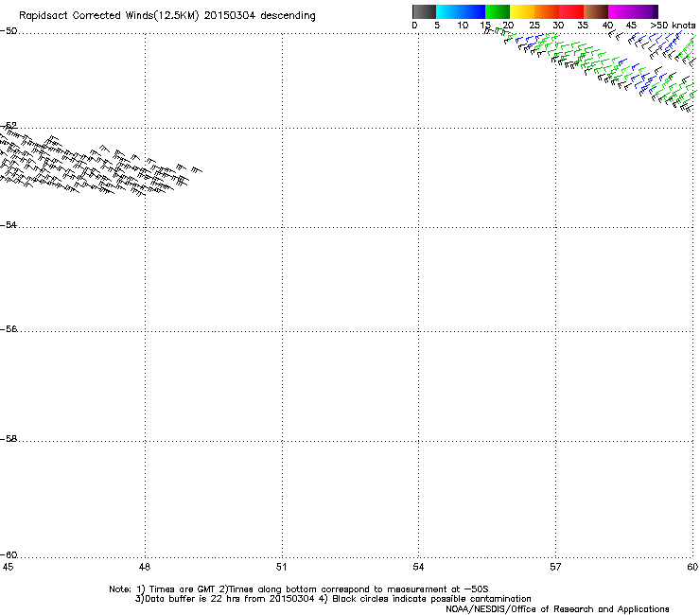This screenshot has height=615, width=700.
Task: Click the '20150304 descending' date text
Action: [259, 16]
